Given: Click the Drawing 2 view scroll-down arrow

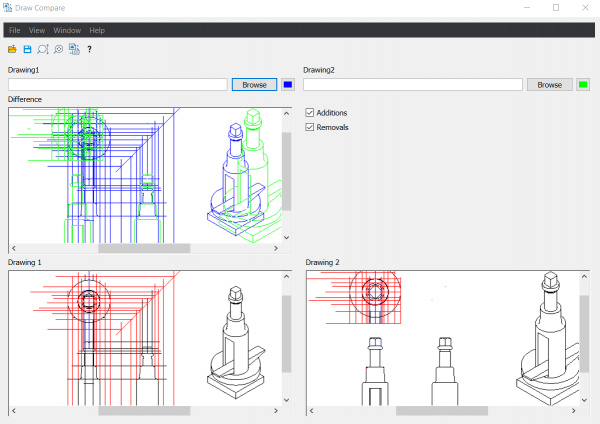Looking at the screenshot, I should point(584,400).
